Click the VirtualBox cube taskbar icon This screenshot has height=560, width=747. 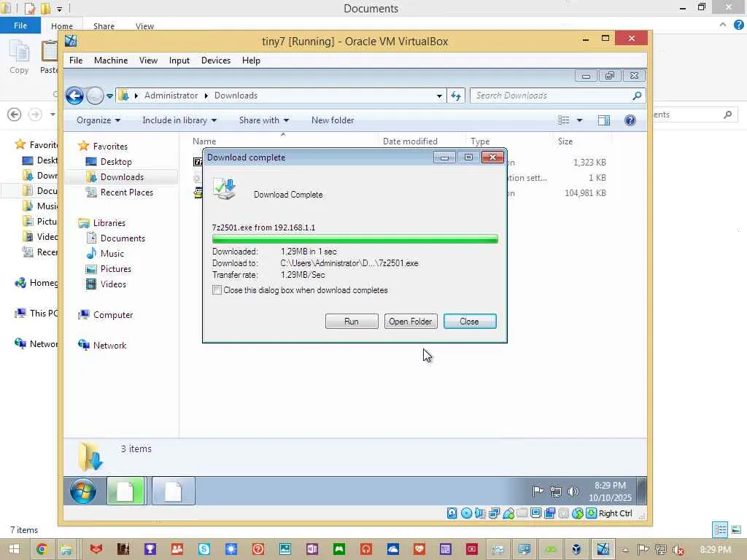576,550
